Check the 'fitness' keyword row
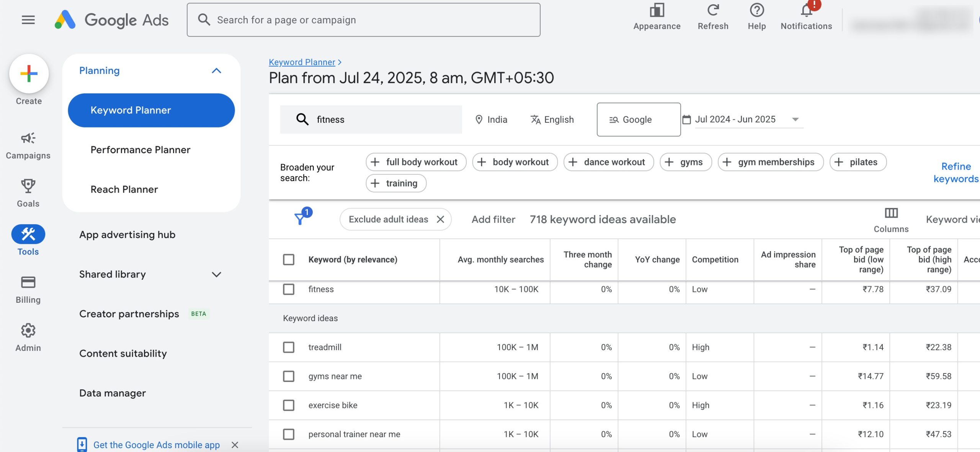This screenshot has height=452, width=980. coord(289,289)
